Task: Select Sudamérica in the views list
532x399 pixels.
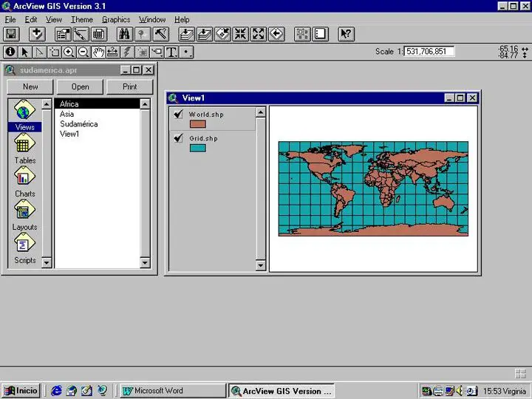Action: [x=78, y=124]
